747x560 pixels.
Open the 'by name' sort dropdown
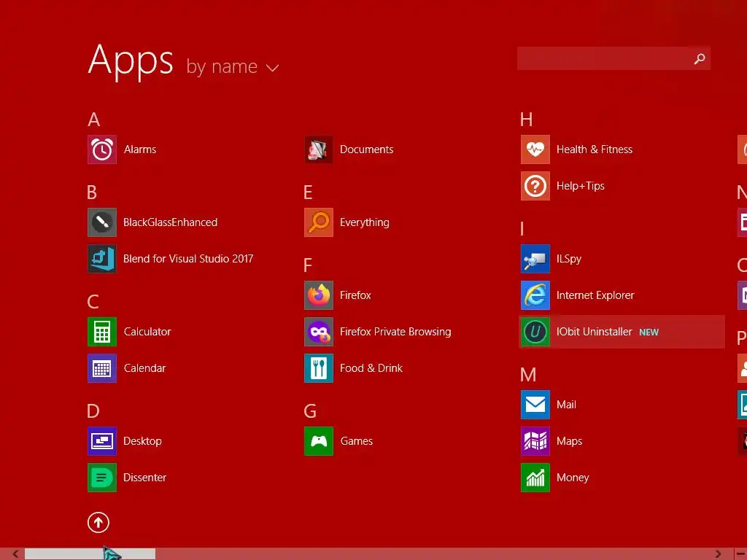coord(233,66)
